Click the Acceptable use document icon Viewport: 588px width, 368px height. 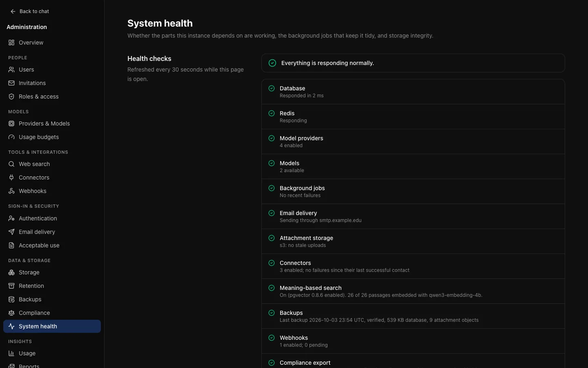(x=11, y=245)
